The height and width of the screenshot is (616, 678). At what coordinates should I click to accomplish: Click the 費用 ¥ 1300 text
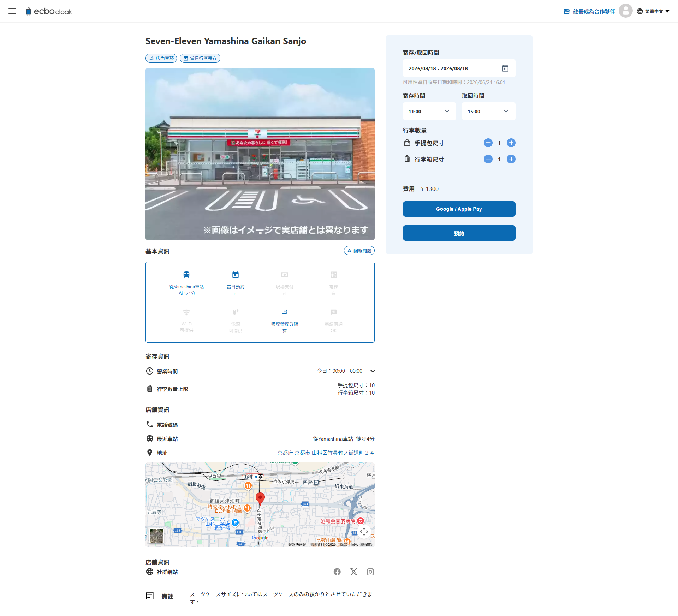(421, 189)
